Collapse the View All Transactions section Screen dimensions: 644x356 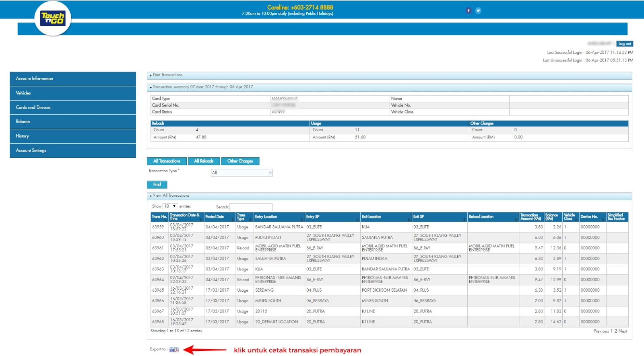pyautogui.click(x=389, y=196)
